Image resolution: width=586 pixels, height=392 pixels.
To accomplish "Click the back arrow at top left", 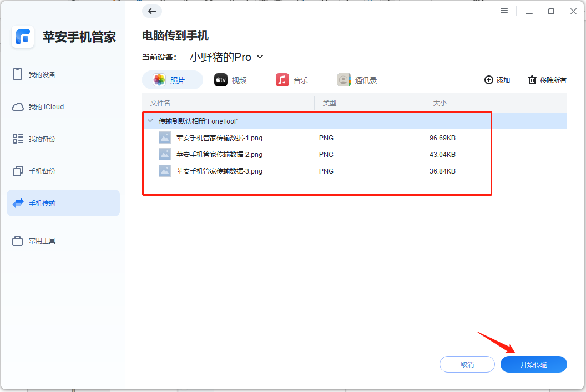I will [151, 11].
